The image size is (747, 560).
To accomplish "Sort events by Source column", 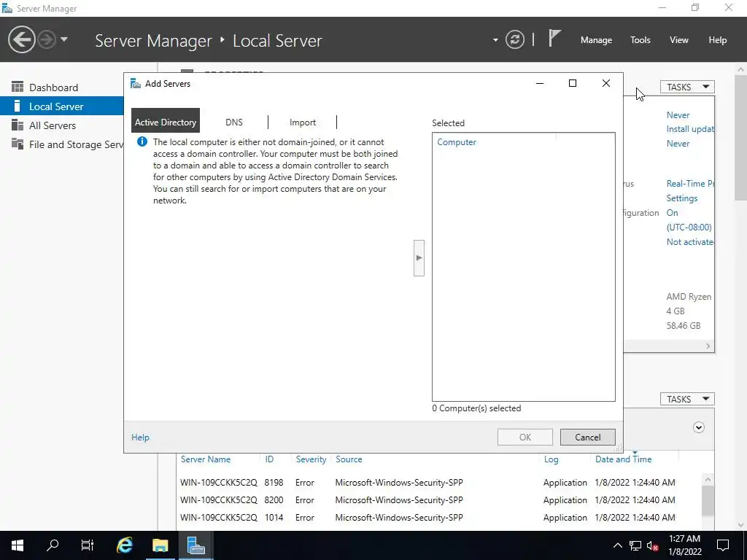I will click(349, 459).
